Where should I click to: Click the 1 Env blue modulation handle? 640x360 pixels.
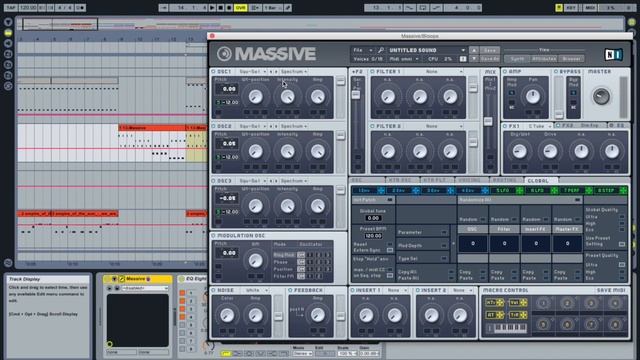(x=381, y=191)
